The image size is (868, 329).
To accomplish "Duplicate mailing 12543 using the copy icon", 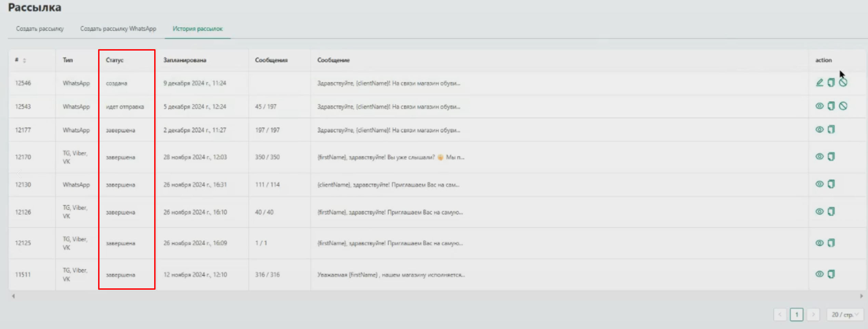I will pyautogui.click(x=831, y=106).
